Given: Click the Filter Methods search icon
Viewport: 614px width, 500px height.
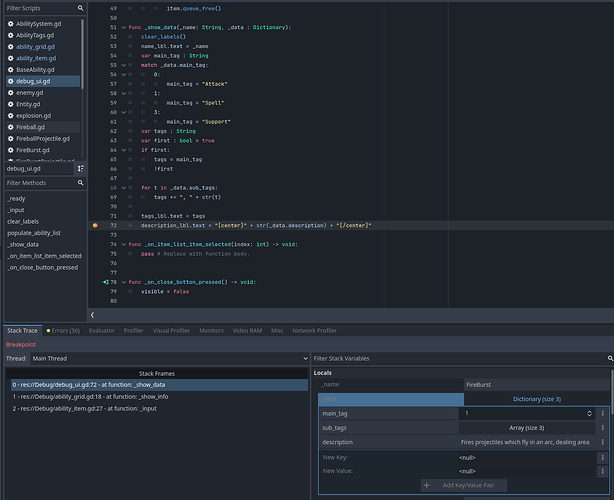Looking at the screenshot, I should (80, 183).
